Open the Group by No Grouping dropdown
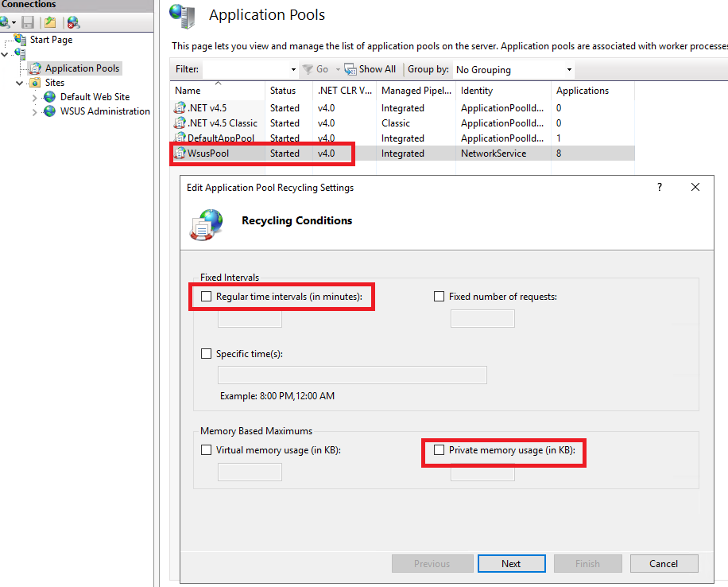 pos(513,70)
